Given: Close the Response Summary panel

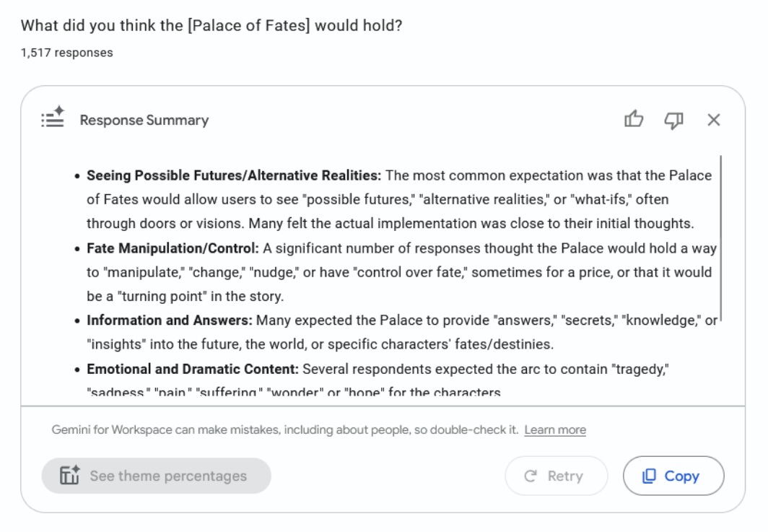Looking at the screenshot, I should pos(713,120).
